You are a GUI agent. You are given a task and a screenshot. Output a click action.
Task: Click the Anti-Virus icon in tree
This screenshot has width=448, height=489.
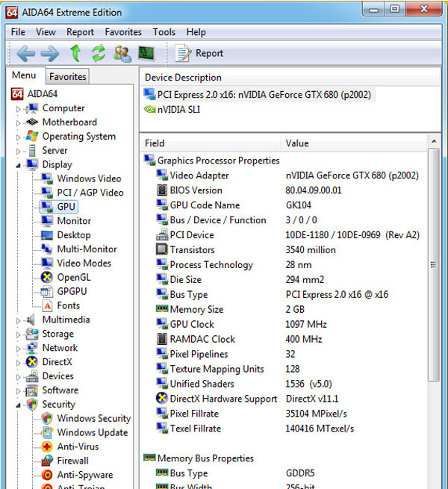[x=47, y=446]
